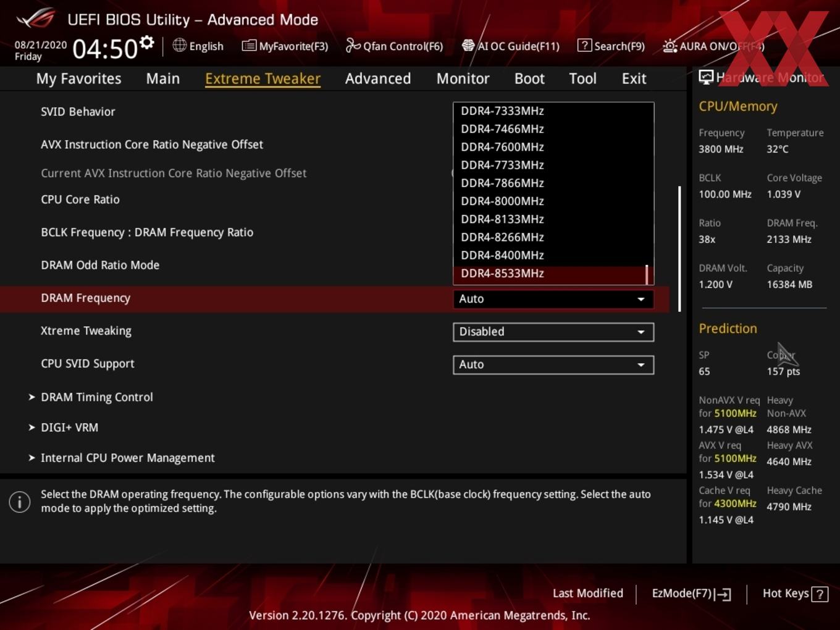Open MyFavorite(F3) list
The height and width of the screenshot is (630, 840).
point(285,46)
